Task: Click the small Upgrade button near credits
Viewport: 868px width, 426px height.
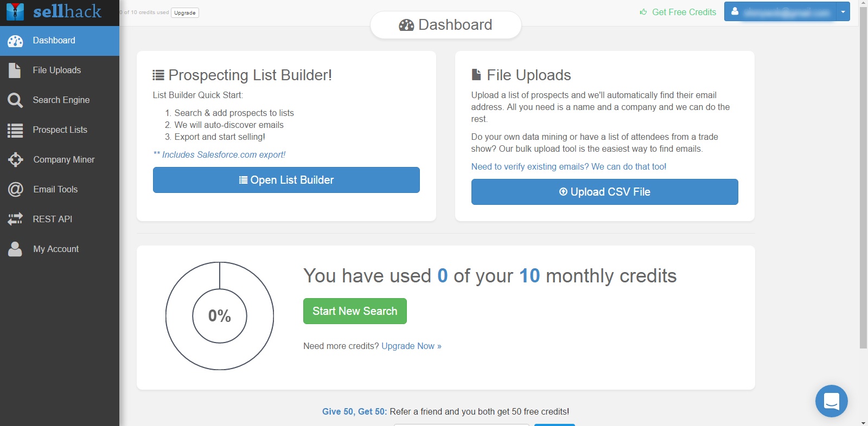Action: [x=185, y=12]
